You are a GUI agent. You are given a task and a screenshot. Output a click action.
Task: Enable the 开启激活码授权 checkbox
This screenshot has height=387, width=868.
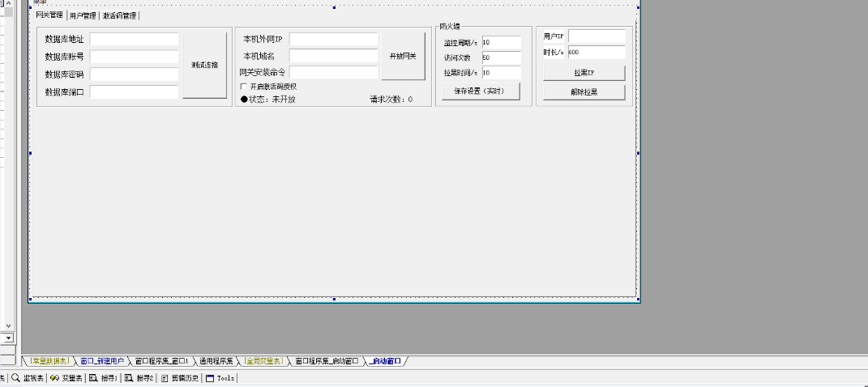point(244,87)
